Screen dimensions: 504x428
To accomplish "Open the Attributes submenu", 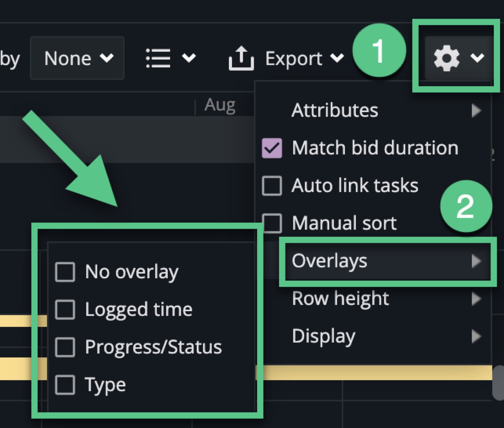I will click(x=372, y=110).
